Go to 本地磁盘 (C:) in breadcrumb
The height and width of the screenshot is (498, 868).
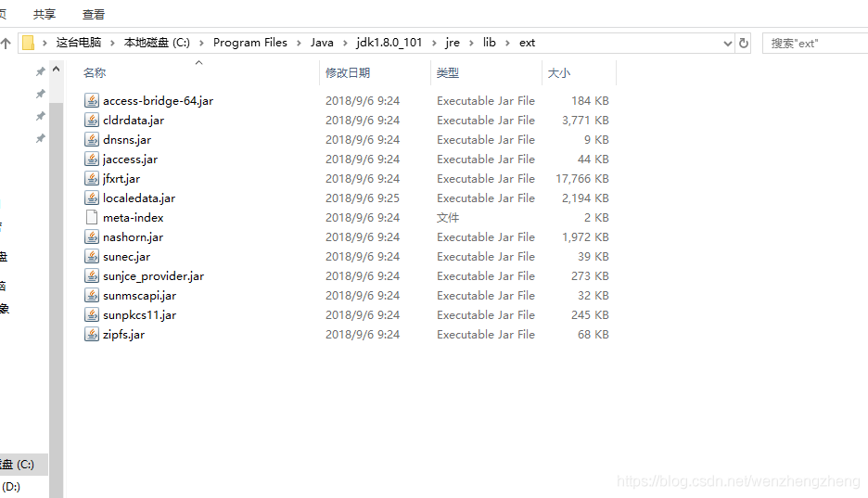[x=157, y=43]
